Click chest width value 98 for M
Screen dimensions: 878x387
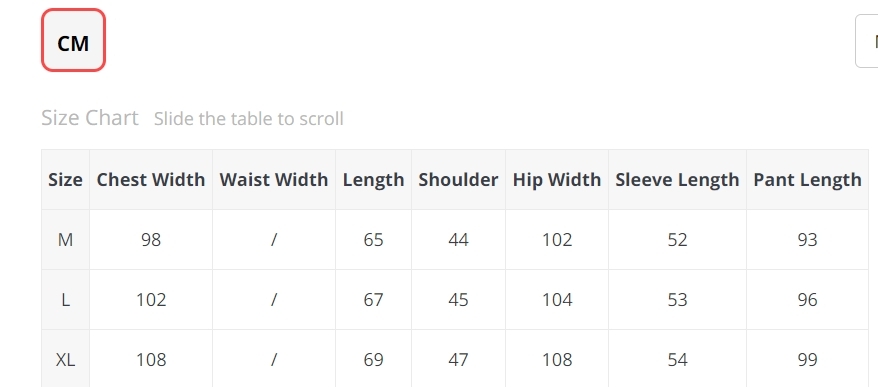click(x=151, y=240)
